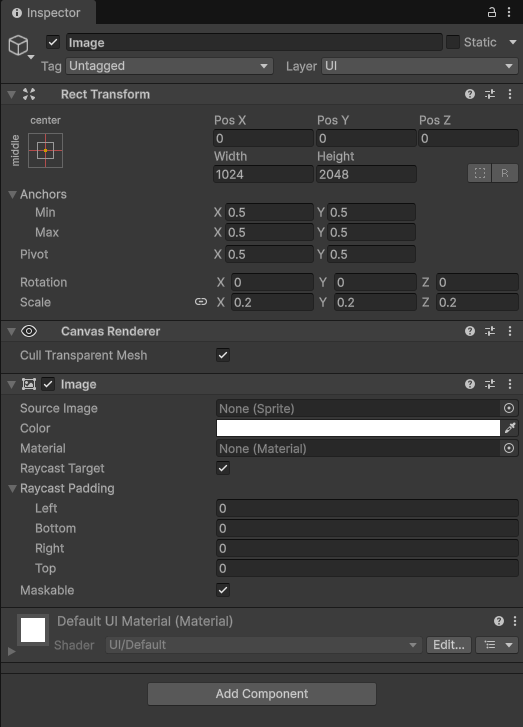523x727 pixels.
Task: Disable the Cull Transparent Mesh checkbox
Action: coord(223,355)
